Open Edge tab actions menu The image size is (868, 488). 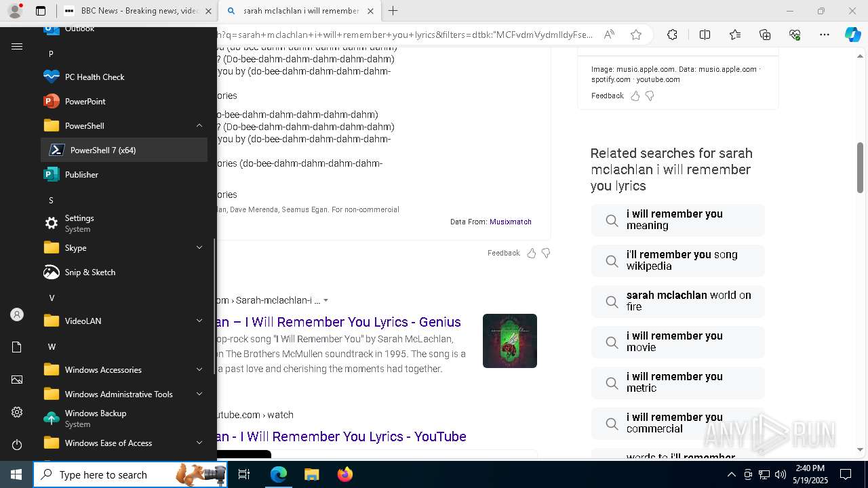pos(41,11)
